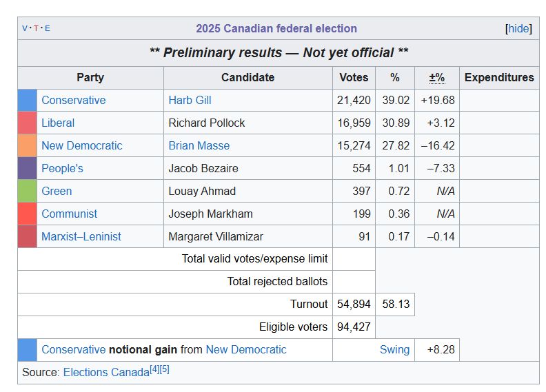Open Elections Canada source link

pyautogui.click(x=106, y=372)
